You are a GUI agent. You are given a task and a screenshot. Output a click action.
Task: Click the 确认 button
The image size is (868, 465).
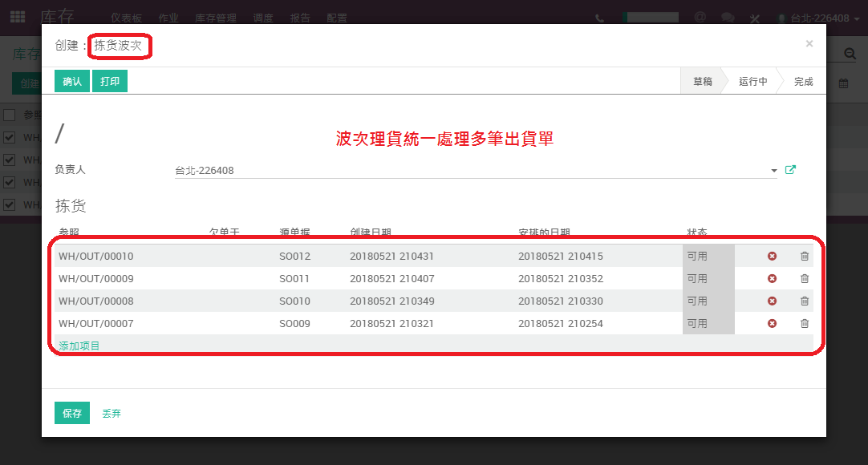[x=72, y=81]
